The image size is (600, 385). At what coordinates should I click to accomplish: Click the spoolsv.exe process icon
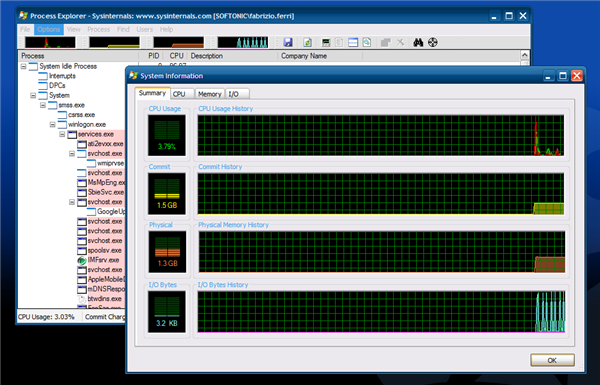tap(82, 251)
